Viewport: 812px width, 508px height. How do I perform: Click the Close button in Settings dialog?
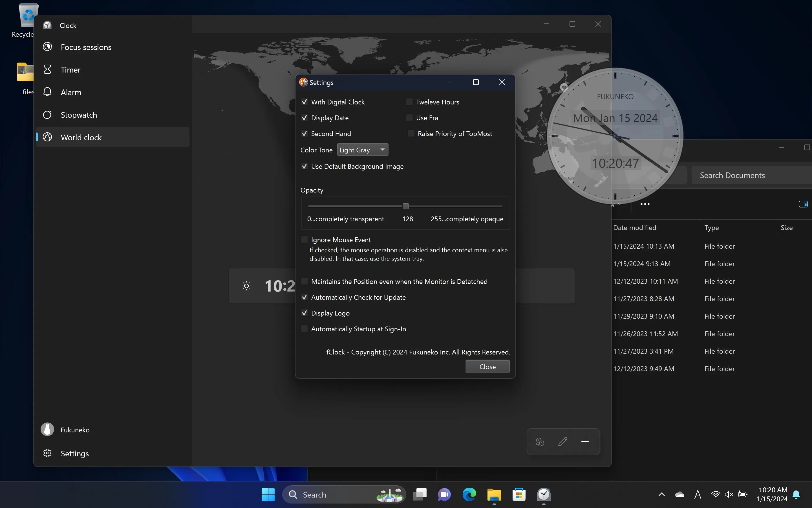point(487,367)
